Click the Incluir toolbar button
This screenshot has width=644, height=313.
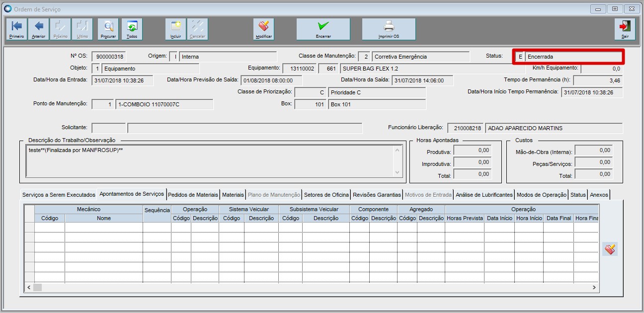176,29
